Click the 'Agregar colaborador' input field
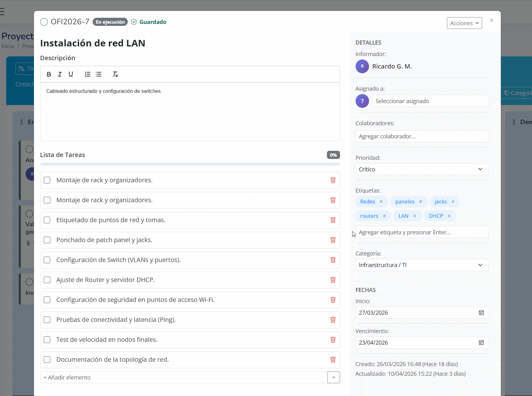The width and height of the screenshot is (532, 396). (421, 136)
